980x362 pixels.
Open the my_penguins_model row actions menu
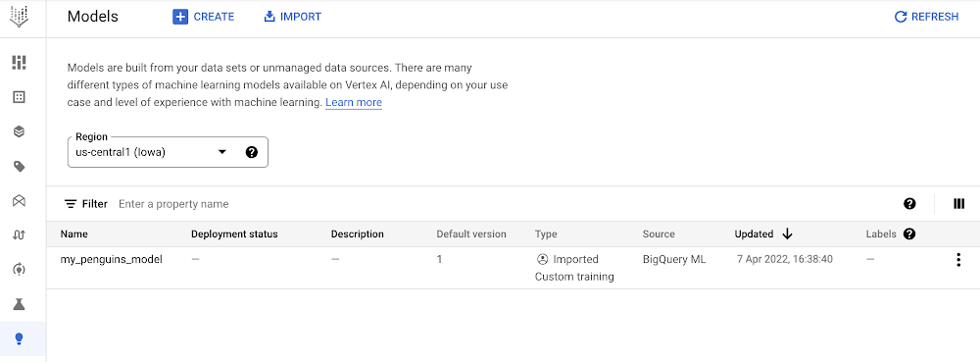click(958, 260)
